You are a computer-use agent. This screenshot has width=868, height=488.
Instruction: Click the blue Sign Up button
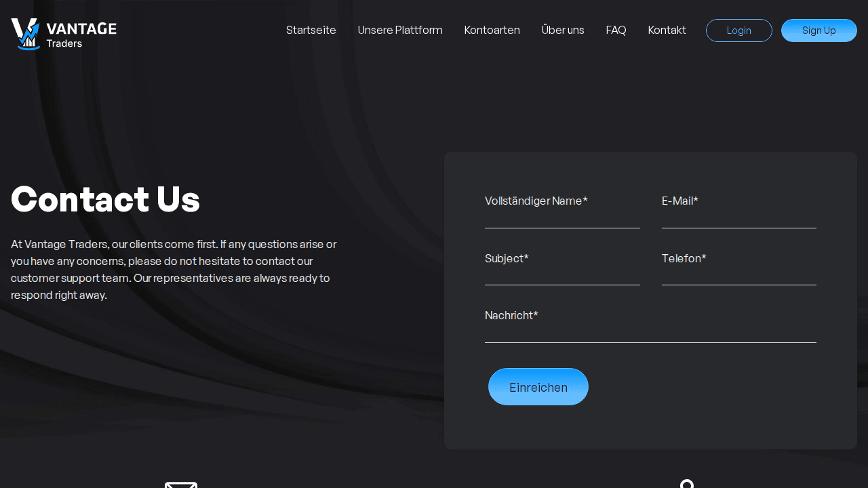pos(818,30)
